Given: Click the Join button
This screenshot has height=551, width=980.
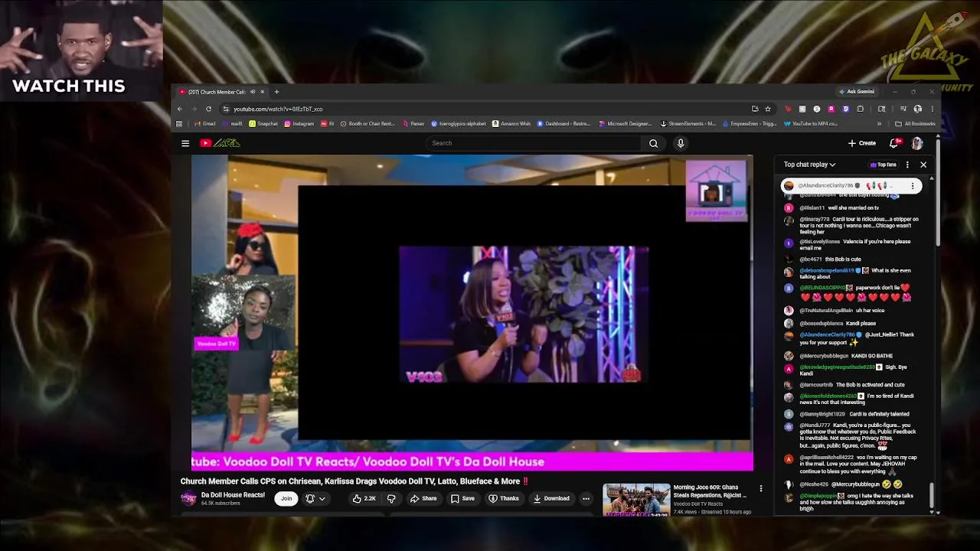Looking at the screenshot, I should pos(286,499).
